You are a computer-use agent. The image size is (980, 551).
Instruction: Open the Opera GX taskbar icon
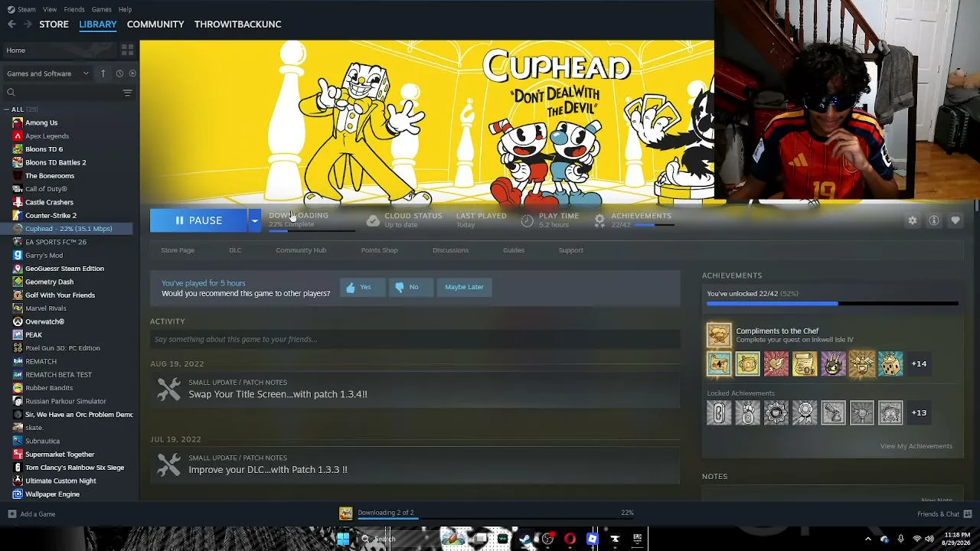pos(570,539)
